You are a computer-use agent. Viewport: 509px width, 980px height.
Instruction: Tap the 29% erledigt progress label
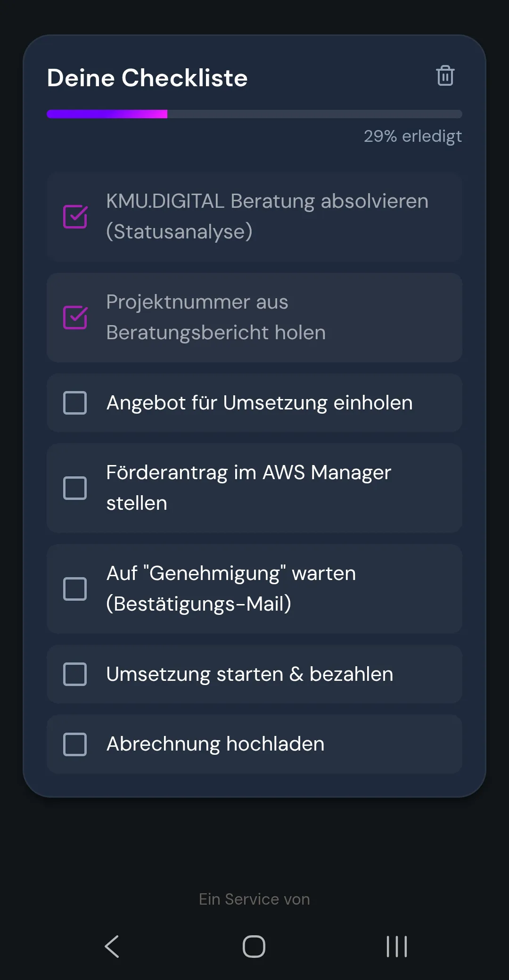click(412, 136)
